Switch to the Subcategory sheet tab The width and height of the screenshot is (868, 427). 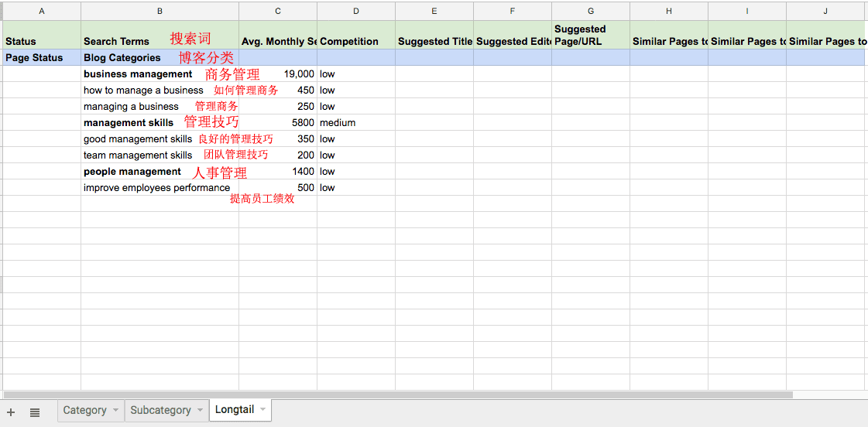pyautogui.click(x=160, y=410)
